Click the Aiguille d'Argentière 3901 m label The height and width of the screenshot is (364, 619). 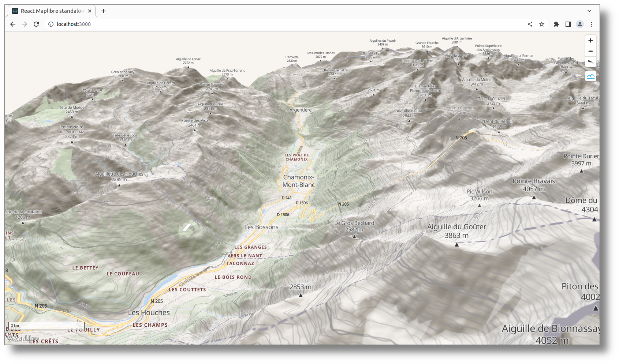(457, 40)
